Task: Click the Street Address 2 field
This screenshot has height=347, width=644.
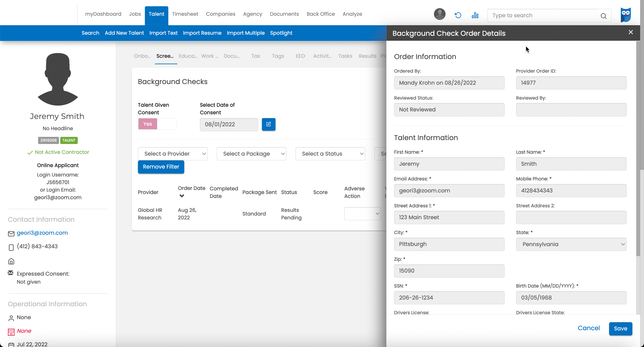Action: 571,217
